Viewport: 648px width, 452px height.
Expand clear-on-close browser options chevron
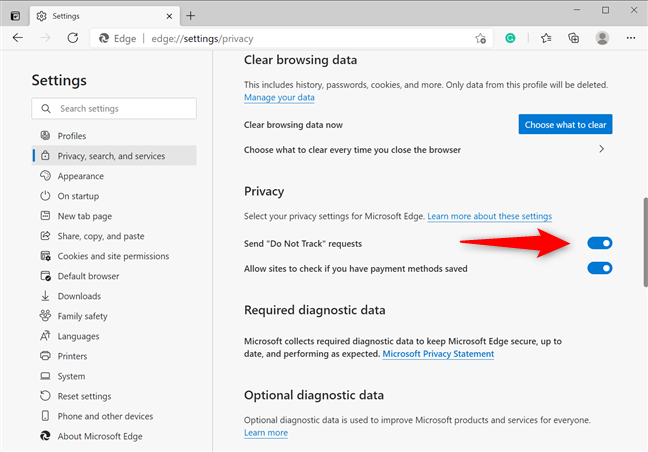(x=602, y=149)
